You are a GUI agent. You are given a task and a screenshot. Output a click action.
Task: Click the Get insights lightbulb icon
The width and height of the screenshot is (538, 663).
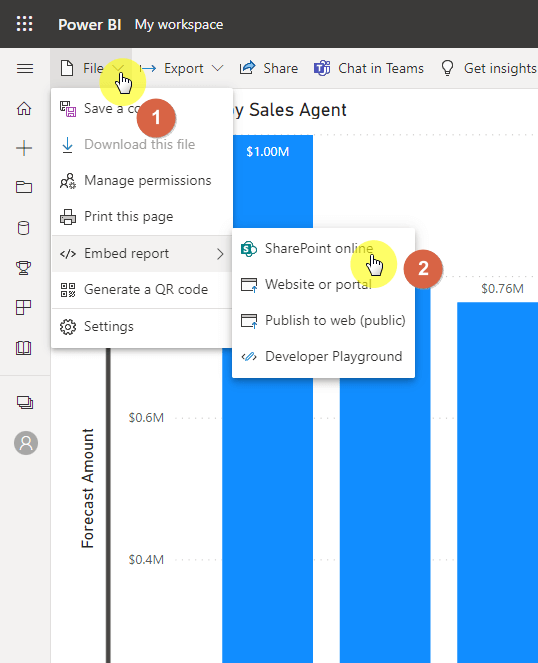(x=447, y=68)
